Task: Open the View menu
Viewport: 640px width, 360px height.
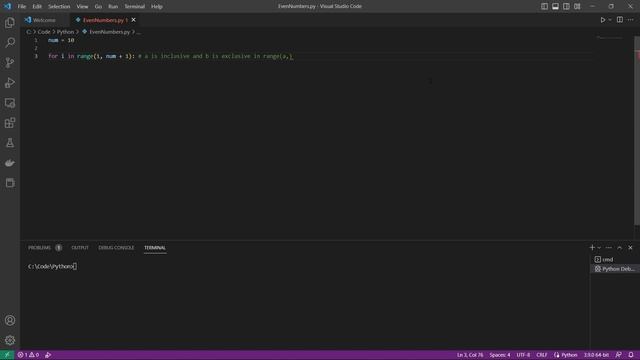Action: point(82,7)
